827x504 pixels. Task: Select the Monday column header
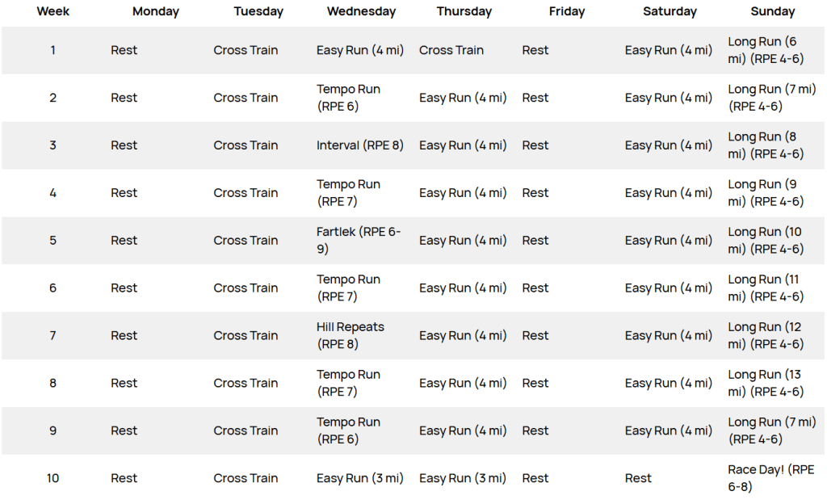click(x=156, y=11)
